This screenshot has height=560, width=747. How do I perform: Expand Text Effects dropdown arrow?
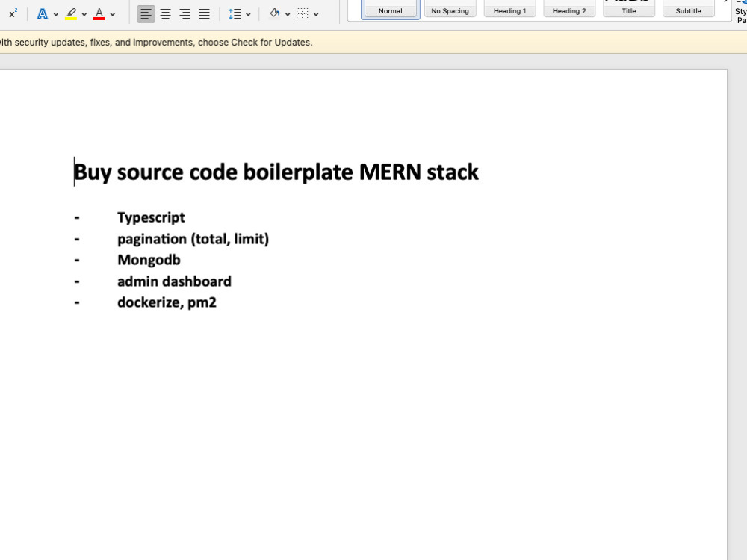click(56, 14)
